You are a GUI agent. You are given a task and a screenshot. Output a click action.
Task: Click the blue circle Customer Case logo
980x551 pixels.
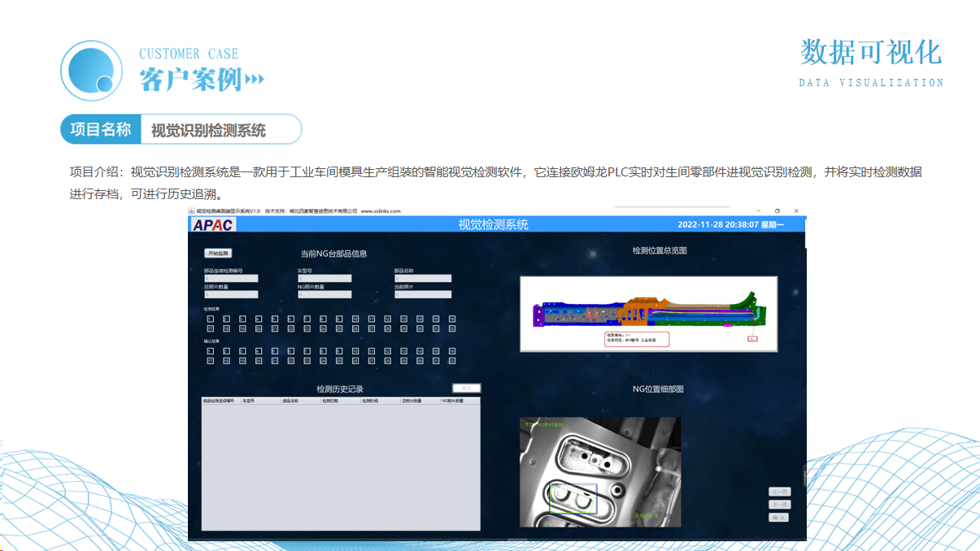[91, 71]
